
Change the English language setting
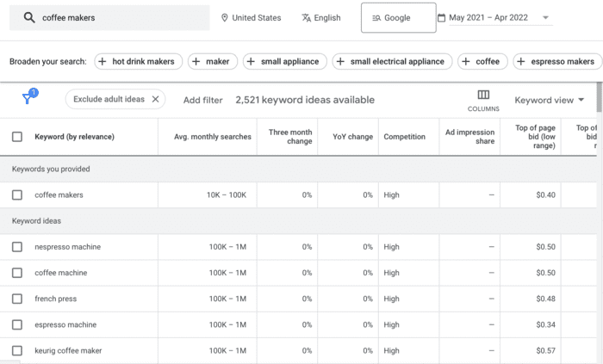coord(321,18)
